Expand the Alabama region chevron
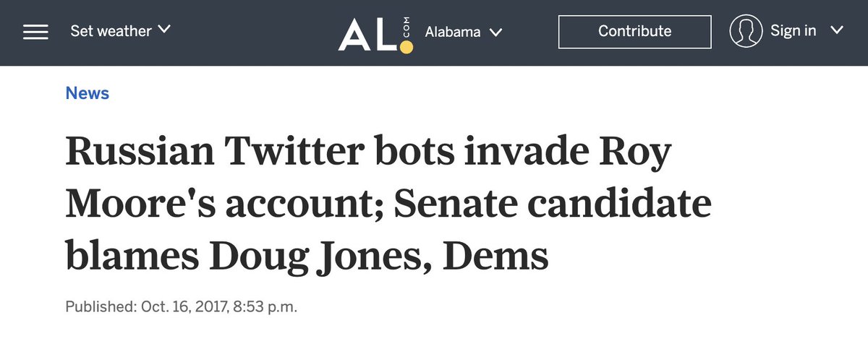Viewport: 868px width, 349px height. [x=495, y=33]
